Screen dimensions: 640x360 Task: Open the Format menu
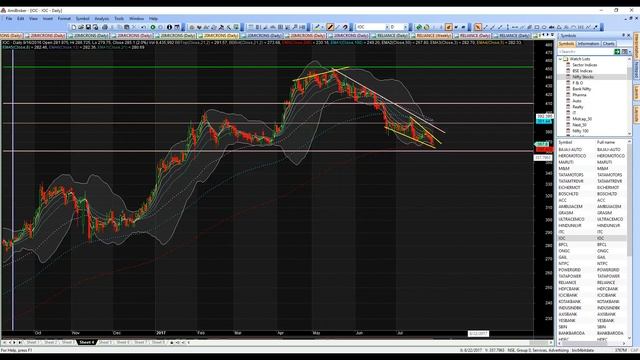pos(64,18)
